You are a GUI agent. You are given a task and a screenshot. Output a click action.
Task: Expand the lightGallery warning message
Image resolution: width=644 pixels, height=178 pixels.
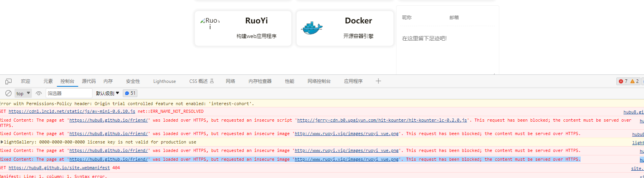(x=2, y=142)
